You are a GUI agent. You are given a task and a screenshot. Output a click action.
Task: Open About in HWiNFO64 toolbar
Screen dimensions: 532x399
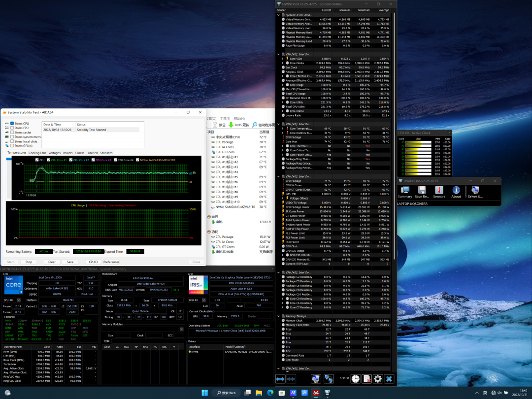[x=456, y=190]
